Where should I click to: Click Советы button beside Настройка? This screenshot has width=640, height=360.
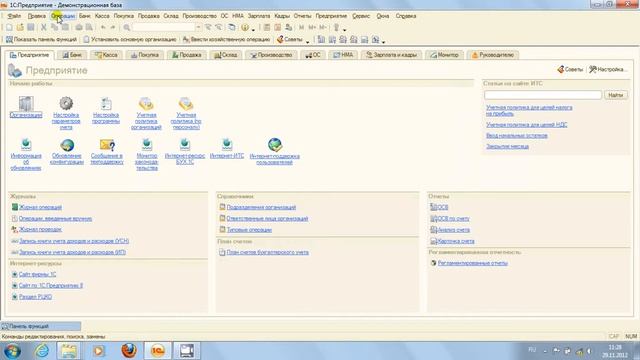pos(570,69)
